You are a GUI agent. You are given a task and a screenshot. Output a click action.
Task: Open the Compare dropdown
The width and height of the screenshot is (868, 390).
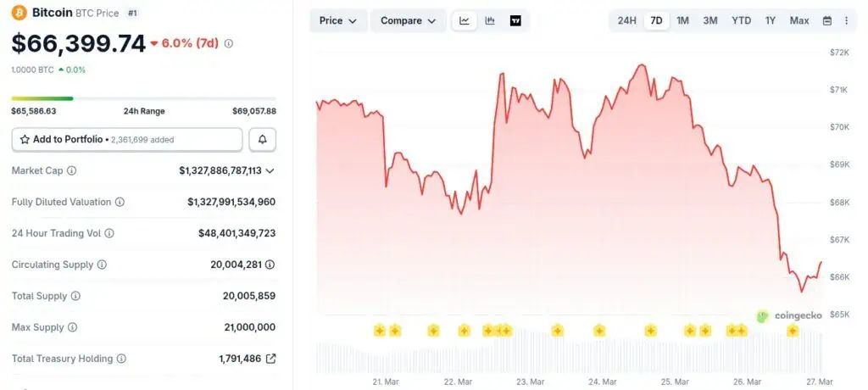408,20
